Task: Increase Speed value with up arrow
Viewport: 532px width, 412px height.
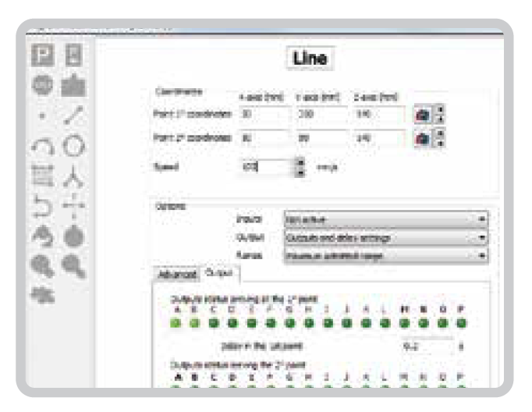Action: [302, 162]
